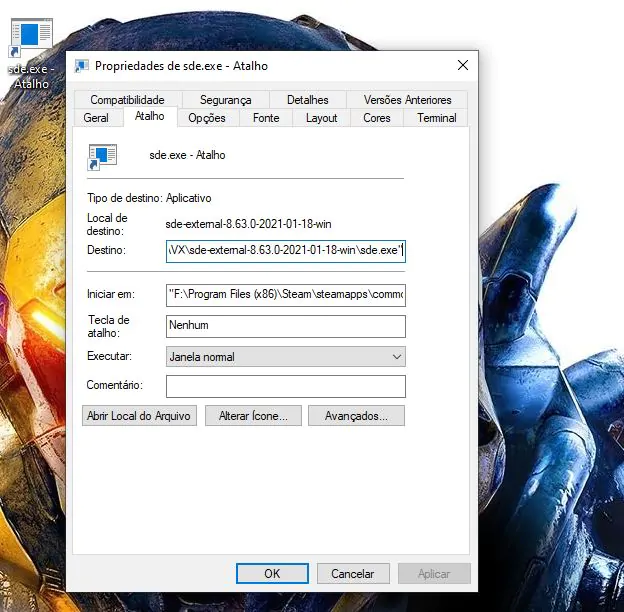The image size is (624, 612).
Task: Expand the Executar dropdown list
Action: (397, 357)
